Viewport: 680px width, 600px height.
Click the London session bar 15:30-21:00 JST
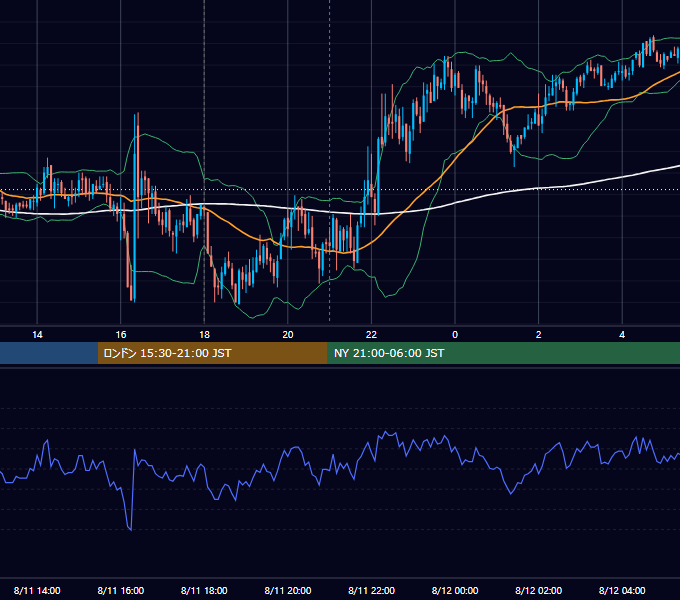pos(212,353)
